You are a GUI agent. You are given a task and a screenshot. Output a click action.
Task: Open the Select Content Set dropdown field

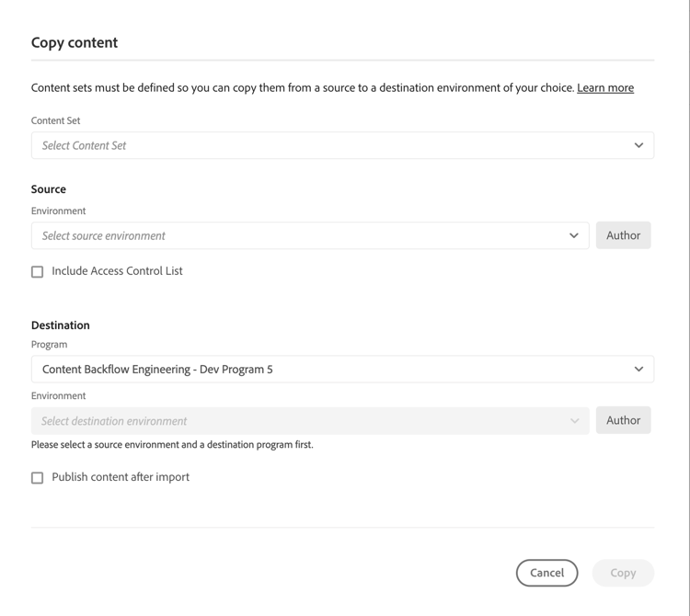point(342,145)
